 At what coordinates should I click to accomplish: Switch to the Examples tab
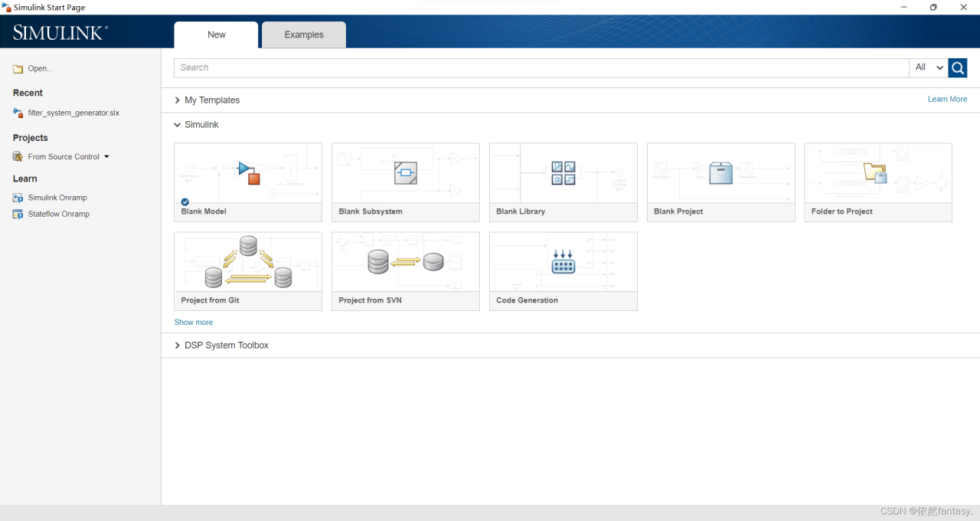pos(304,35)
